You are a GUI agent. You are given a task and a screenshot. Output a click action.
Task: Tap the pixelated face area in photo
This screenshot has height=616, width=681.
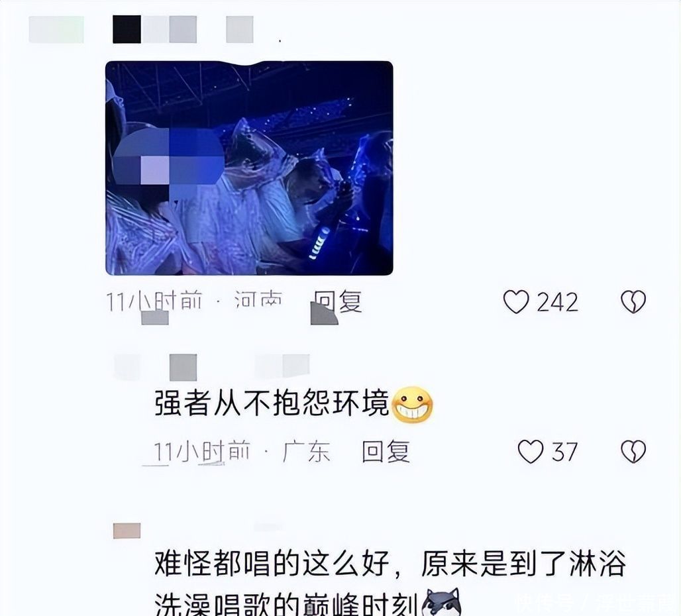click(168, 164)
